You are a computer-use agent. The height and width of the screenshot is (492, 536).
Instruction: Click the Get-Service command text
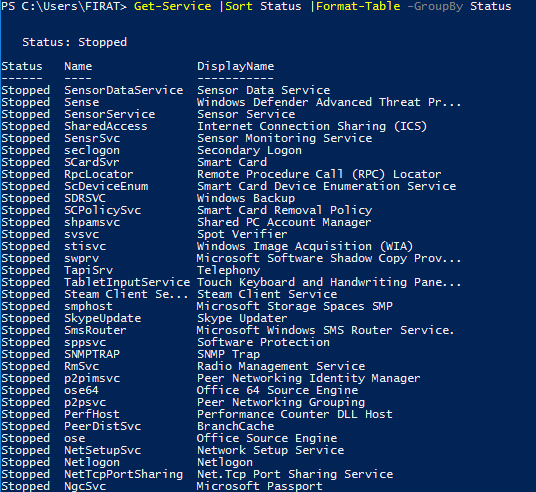(172, 6)
